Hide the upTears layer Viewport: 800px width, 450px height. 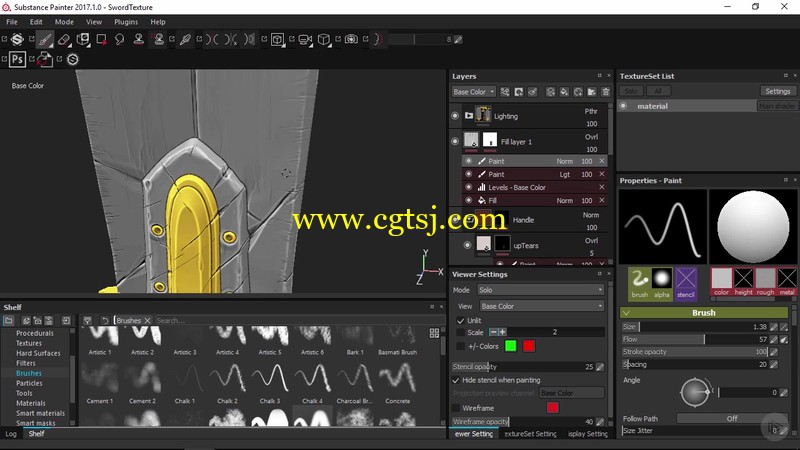(467, 245)
